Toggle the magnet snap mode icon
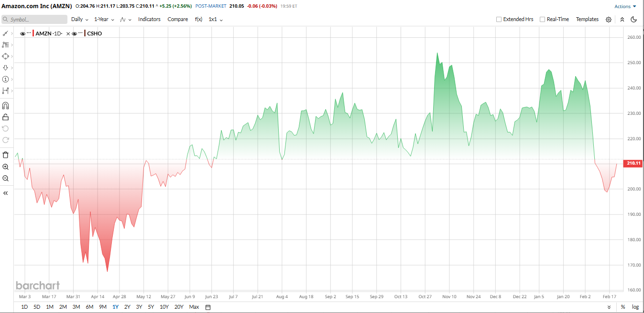Image resolution: width=644 pixels, height=313 pixels. tap(6, 106)
